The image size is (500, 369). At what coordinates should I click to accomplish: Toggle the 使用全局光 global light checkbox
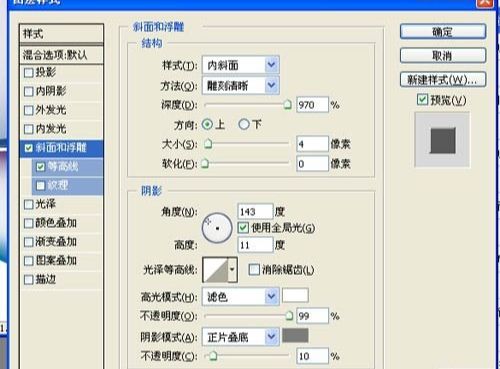click(x=243, y=228)
